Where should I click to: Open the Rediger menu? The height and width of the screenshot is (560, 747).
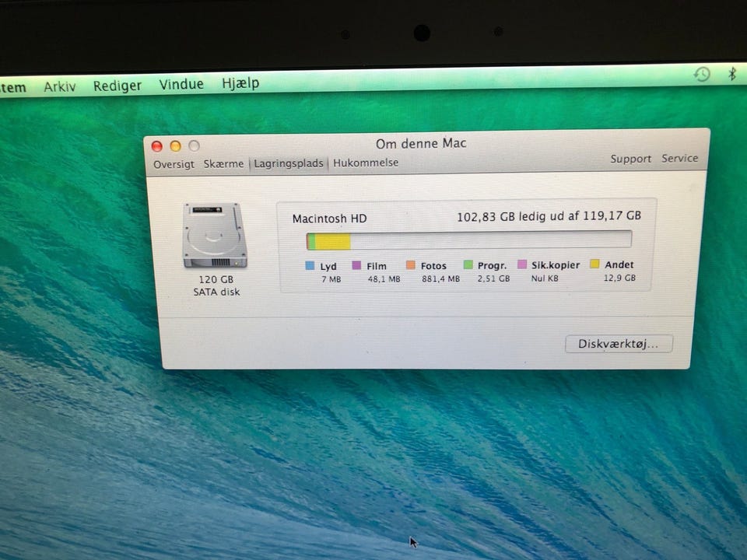(x=117, y=86)
